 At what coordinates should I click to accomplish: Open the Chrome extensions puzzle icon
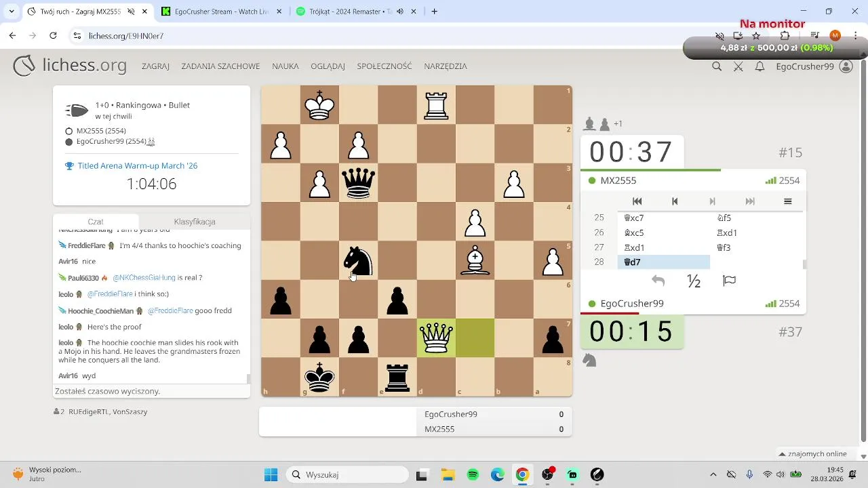coord(785,35)
